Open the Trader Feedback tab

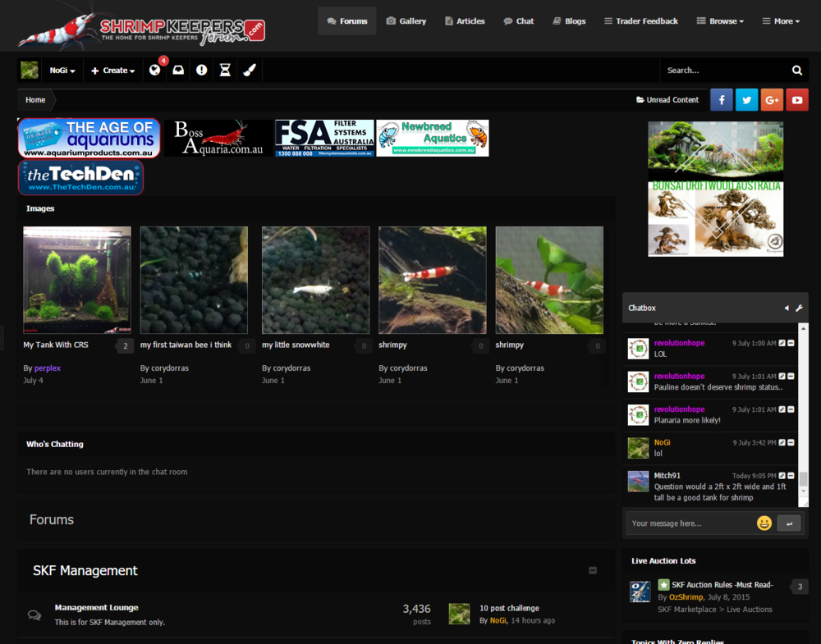pyautogui.click(x=641, y=21)
